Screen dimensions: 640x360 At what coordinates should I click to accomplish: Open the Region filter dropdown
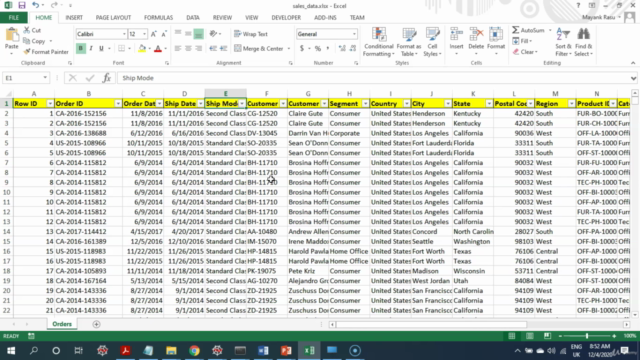click(571, 104)
